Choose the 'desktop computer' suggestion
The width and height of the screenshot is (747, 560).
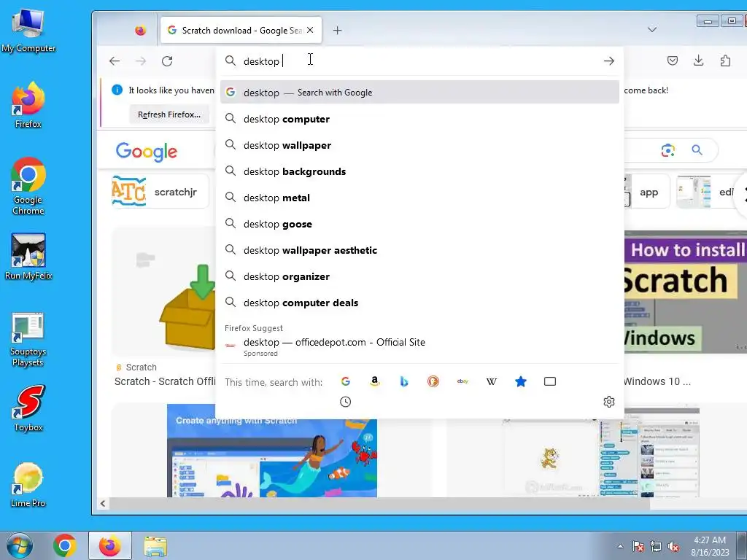coord(419,119)
